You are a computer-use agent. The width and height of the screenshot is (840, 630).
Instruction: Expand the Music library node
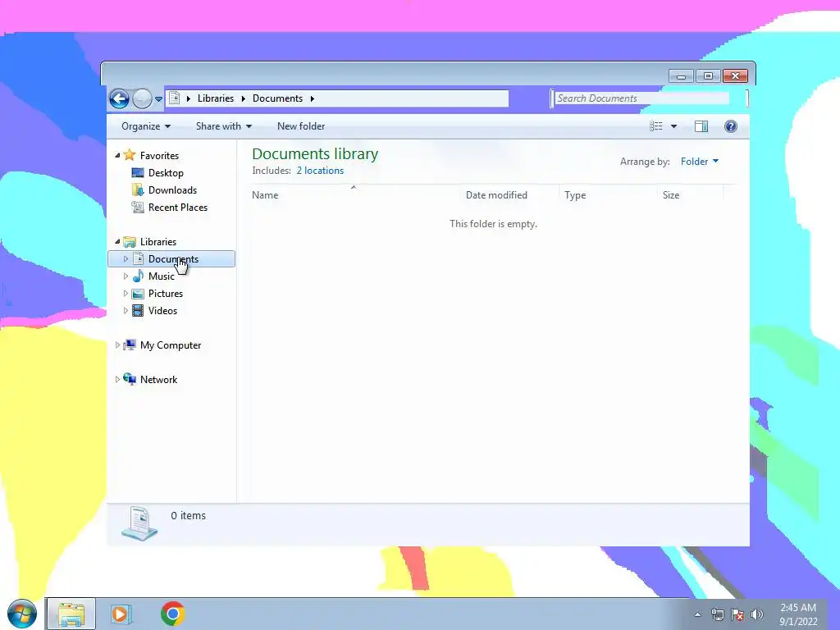pos(126,276)
